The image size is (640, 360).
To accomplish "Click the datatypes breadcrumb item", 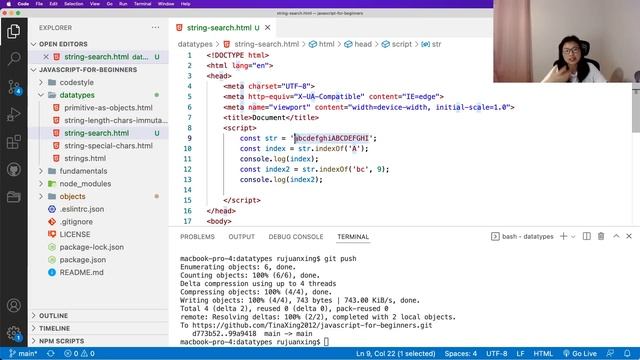I will (x=195, y=44).
